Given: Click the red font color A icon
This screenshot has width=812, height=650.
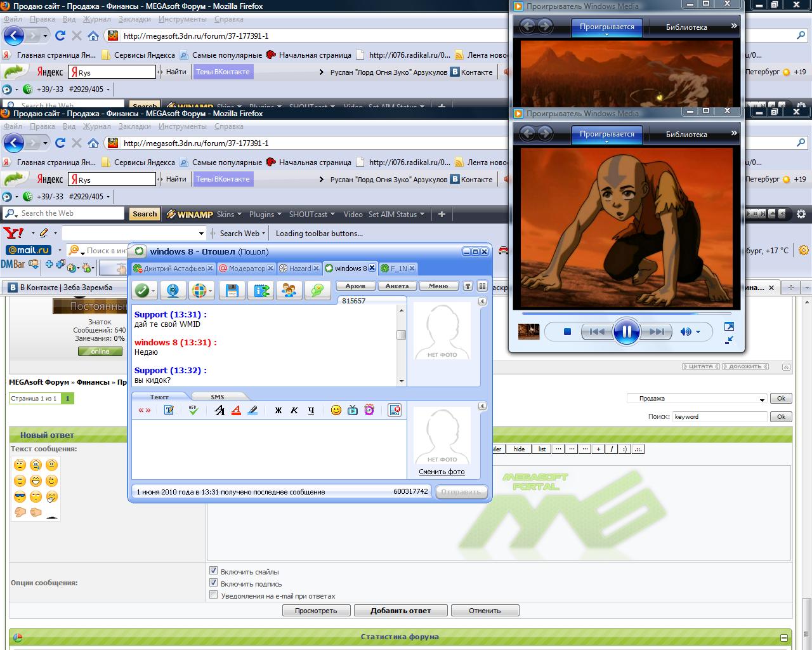Looking at the screenshot, I should tap(236, 410).
